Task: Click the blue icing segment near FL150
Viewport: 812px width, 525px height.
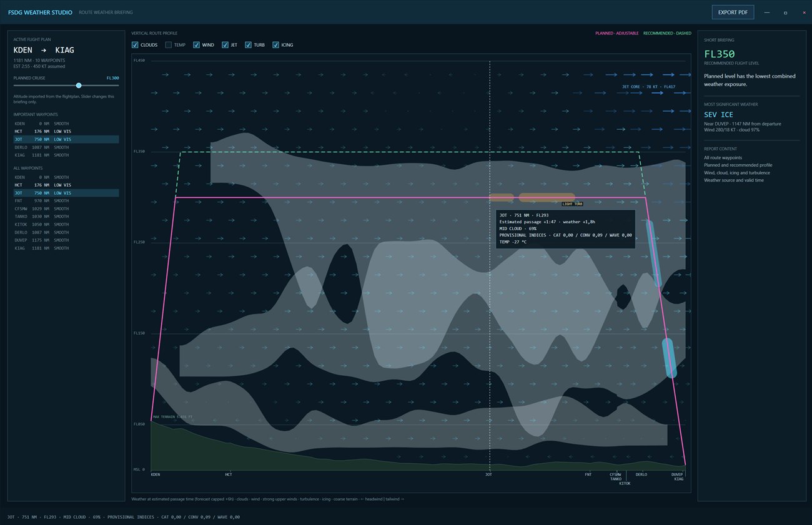Action: 669,358
